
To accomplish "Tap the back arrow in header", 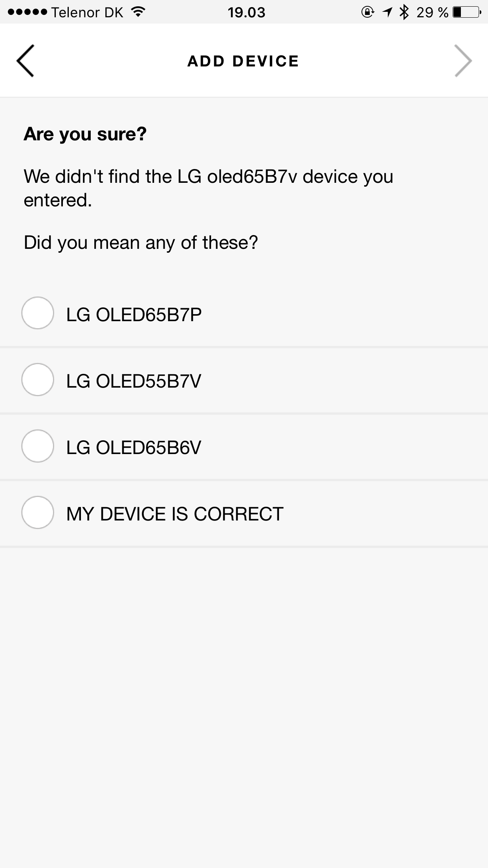I will click(25, 61).
